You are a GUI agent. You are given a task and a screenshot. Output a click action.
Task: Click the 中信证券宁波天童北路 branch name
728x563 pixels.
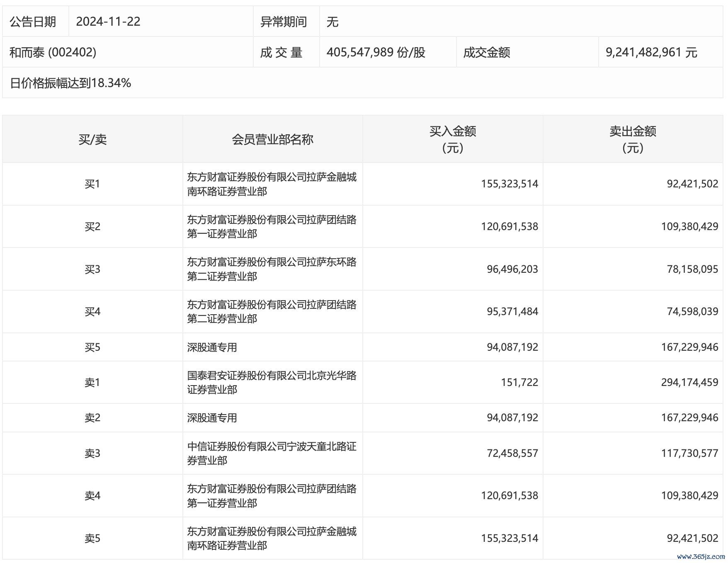pos(272,453)
